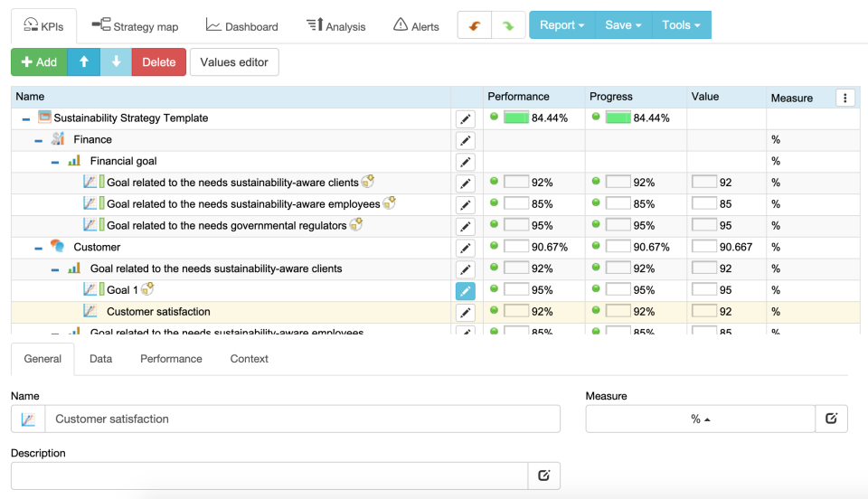
Task: Click pencil icon for Financial goal row
Action: (x=466, y=162)
